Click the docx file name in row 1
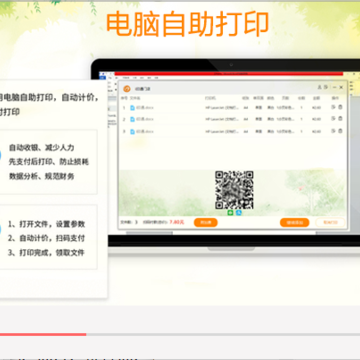Screen dimensions: 360x360 (145, 108)
